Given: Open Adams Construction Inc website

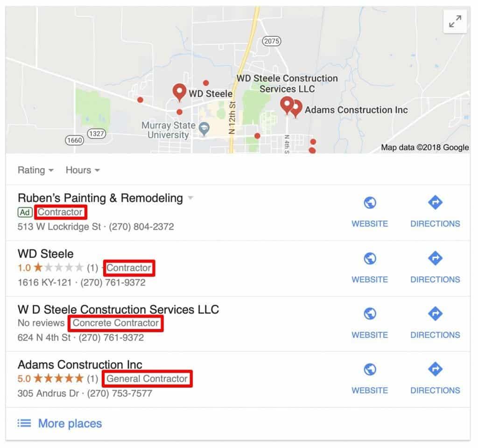Looking at the screenshot, I should point(370,379).
